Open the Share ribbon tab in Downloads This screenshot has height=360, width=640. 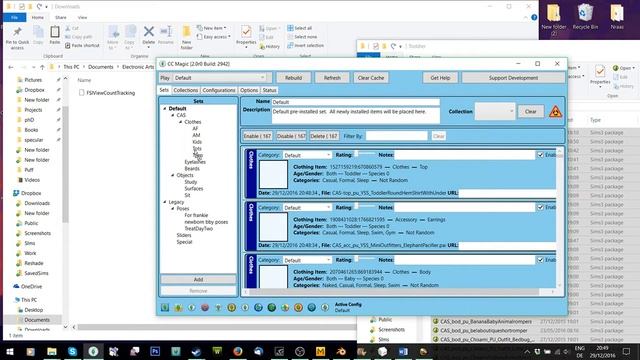click(61, 18)
